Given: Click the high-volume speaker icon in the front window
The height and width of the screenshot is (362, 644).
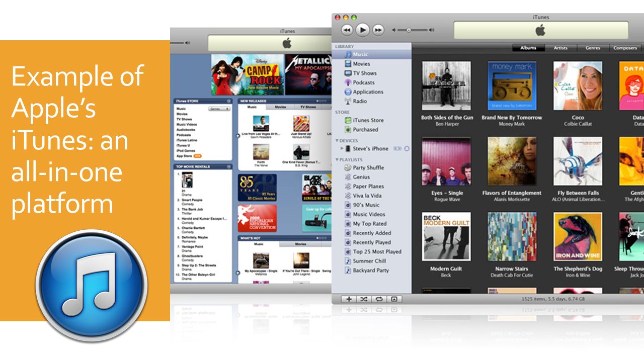Looking at the screenshot, I should tap(432, 30).
